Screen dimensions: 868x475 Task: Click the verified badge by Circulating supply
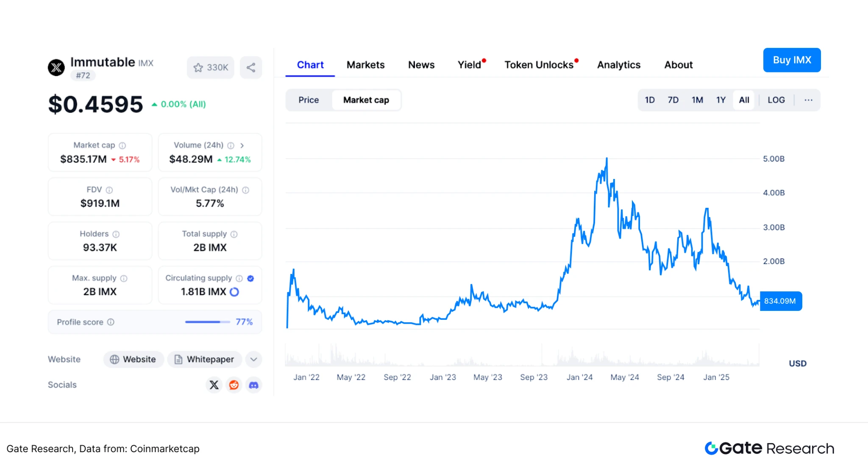pyautogui.click(x=250, y=278)
